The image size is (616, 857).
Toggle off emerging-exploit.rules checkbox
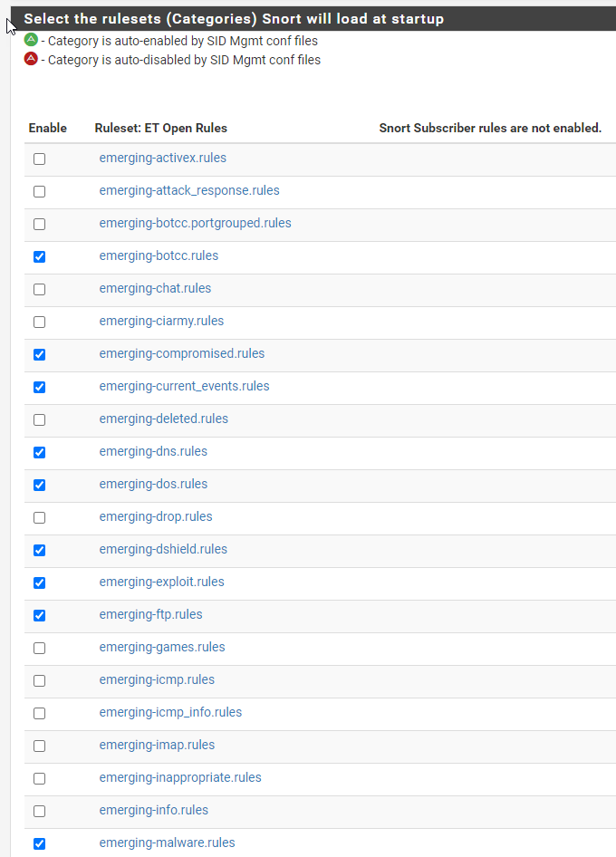[39, 583]
